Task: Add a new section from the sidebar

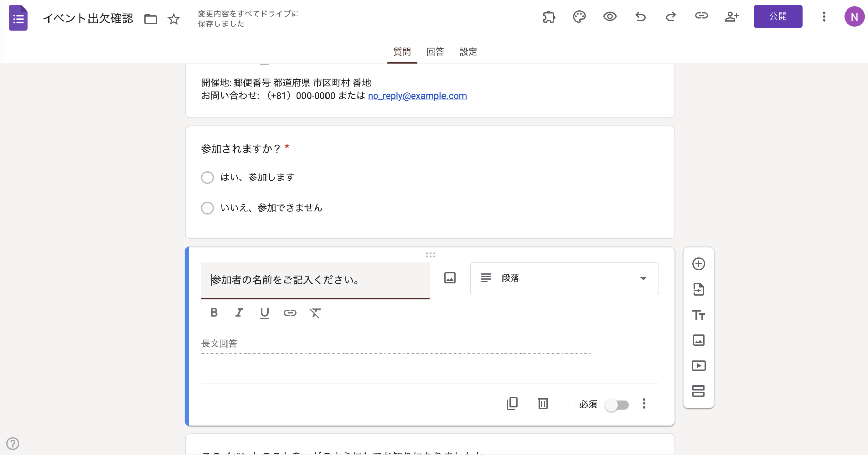Action: pyautogui.click(x=698, y=391)
